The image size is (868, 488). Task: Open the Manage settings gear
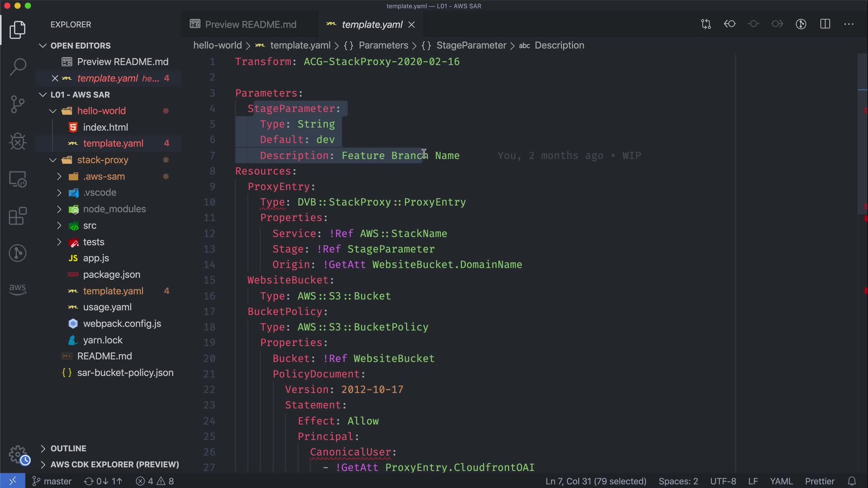(18, 455)
